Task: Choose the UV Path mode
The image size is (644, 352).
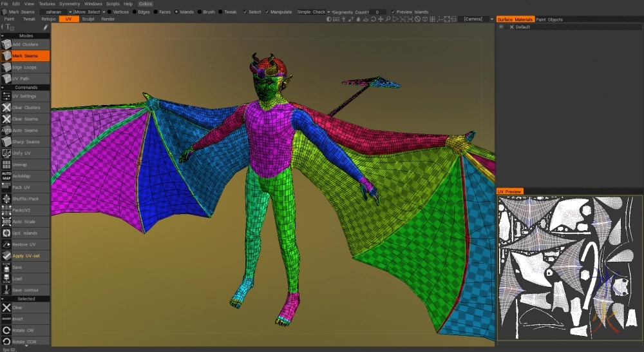Action: [25, 79]
